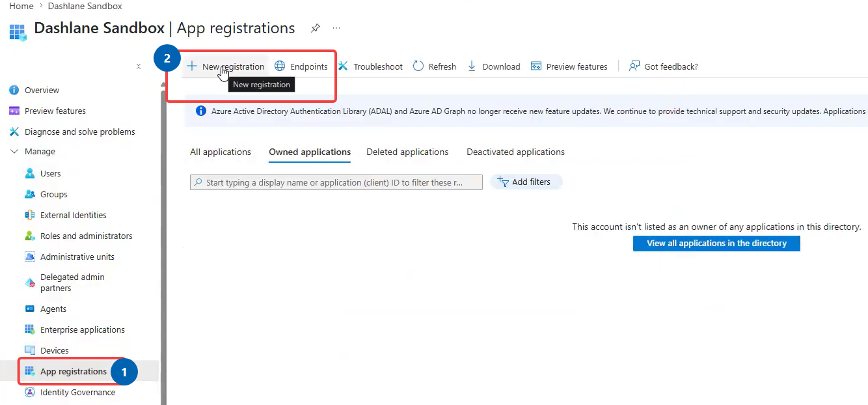This screenshot has width=868, height=405.
Task: Open the Deleted applications tab
Action: pos(407,152)
